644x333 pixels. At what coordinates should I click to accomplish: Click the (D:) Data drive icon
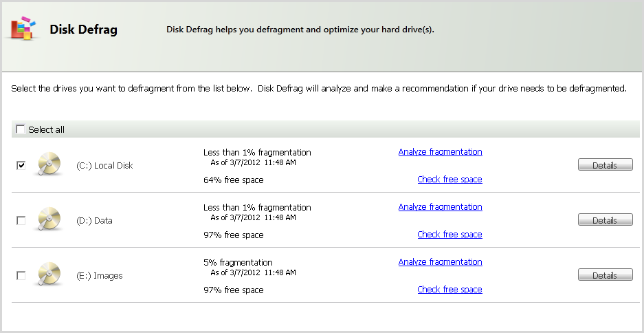click(49, 219)
